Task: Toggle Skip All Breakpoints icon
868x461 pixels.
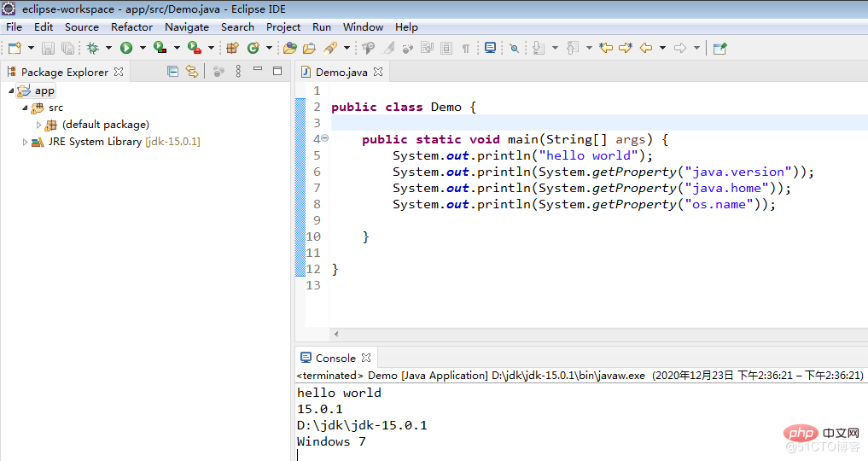Action: coord(515,48)
